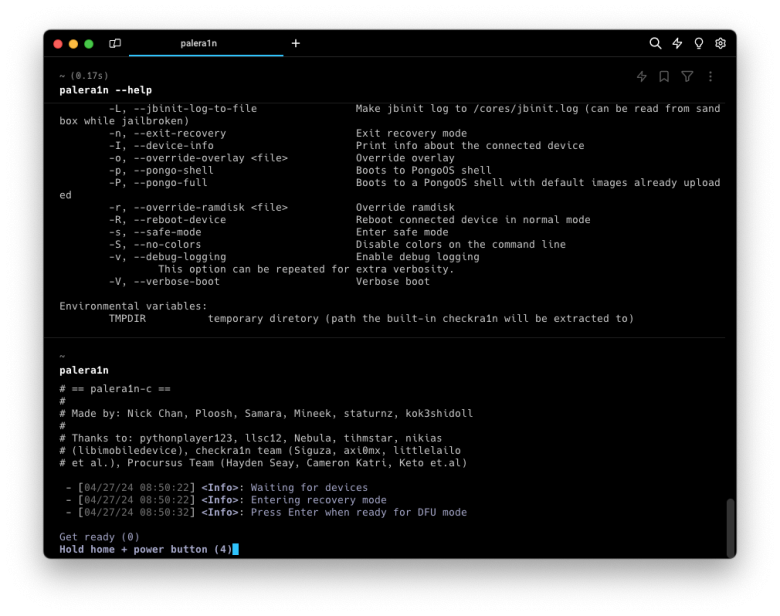Click the 'Hold home + power button (4)' prompt
This screenshot has width=780, height=616.
pyautogui.click(x=146, y=549)
